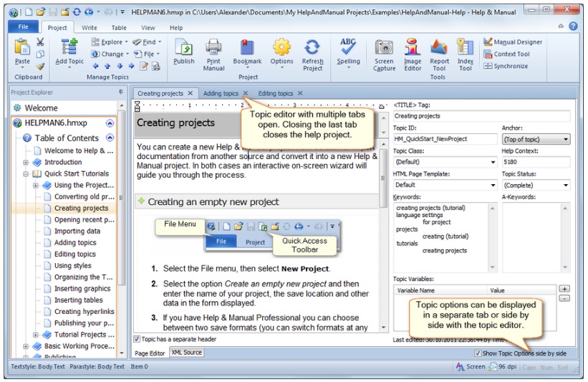The height and width of the screenshot is (382, 588).
Task: Move topic right with blue arrow
Action: 131,67
